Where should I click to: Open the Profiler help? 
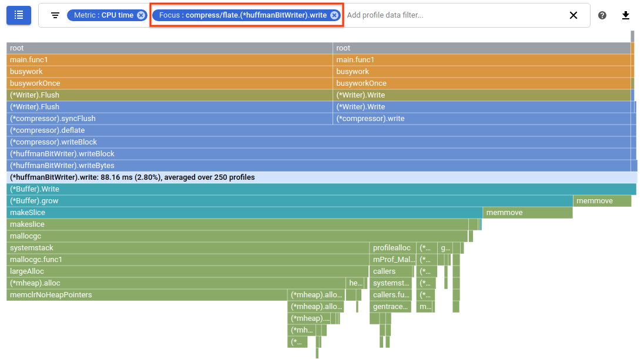click(602, 15)
